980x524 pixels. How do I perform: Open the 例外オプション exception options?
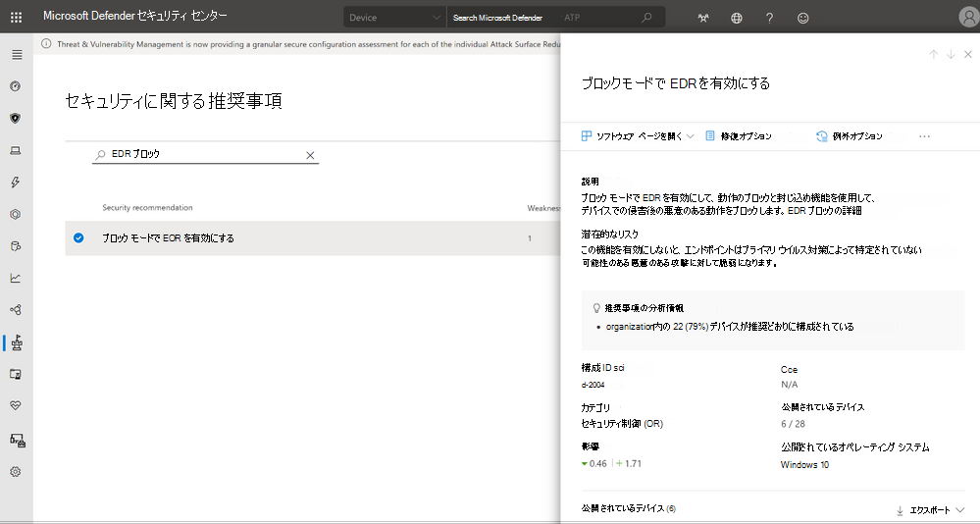850,135
